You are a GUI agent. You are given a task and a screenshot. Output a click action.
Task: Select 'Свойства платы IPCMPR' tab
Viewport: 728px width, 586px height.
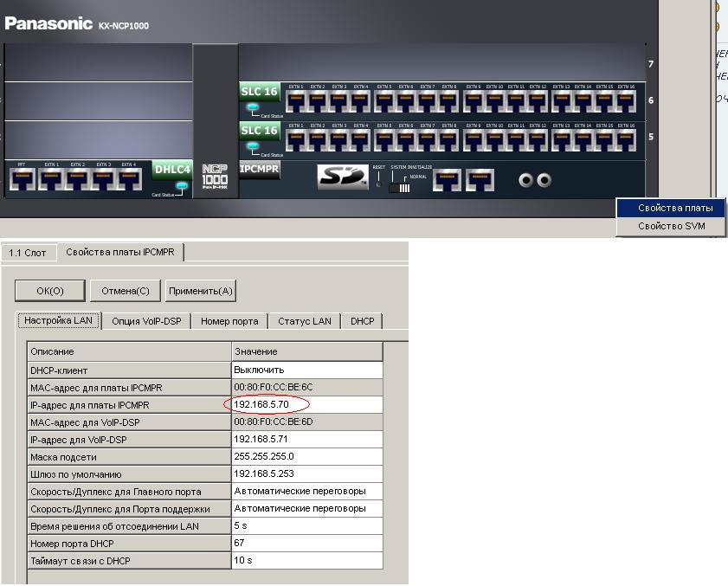point(120,252)
